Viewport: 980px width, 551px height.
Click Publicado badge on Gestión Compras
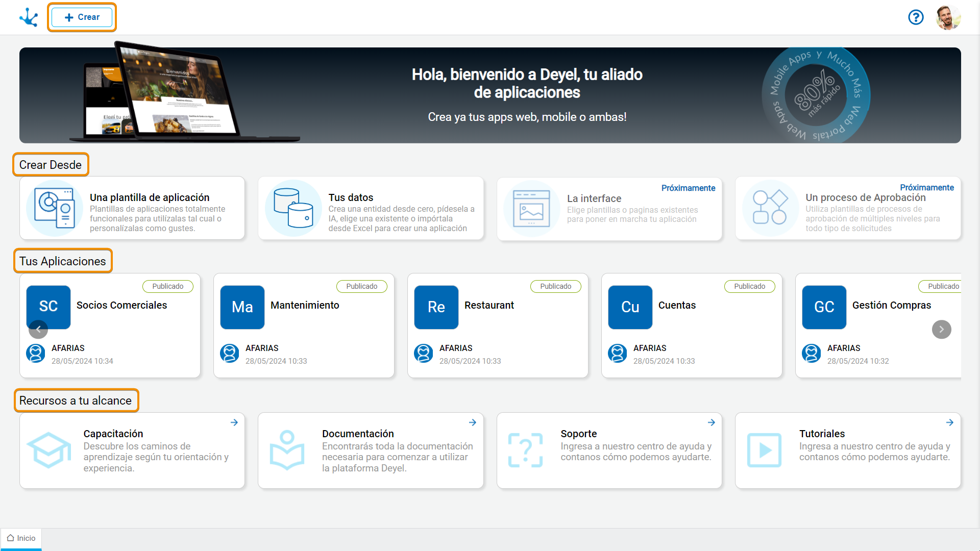(940, 286)
